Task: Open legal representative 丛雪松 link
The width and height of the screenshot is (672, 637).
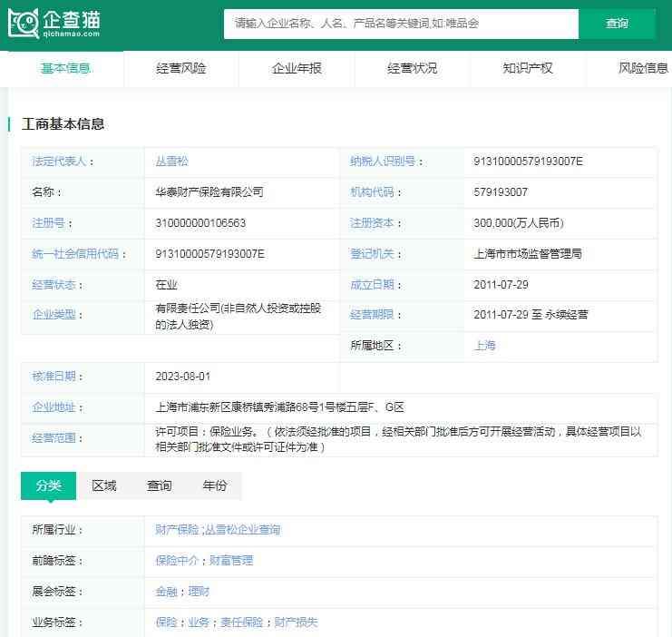Action: pos(172,162)
